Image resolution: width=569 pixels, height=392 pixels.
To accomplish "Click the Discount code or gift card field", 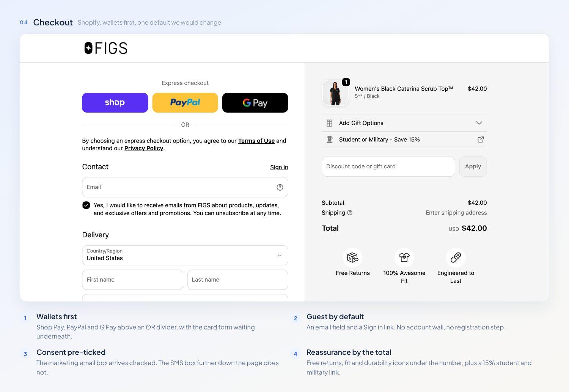I will [x=388, y=166].
